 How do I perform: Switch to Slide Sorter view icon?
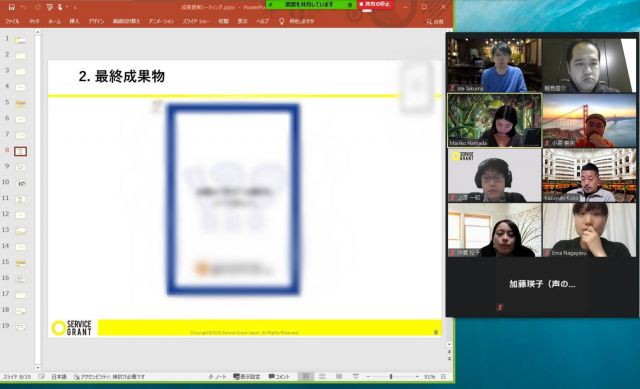coord(322,377)
